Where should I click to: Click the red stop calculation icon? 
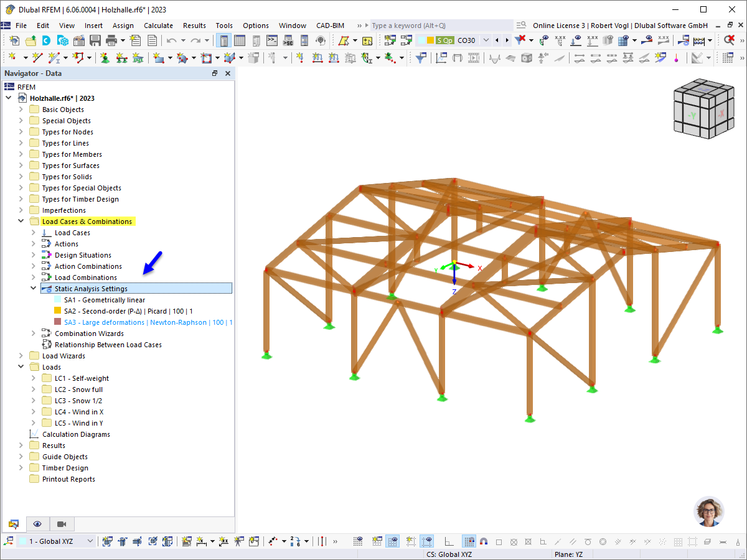[x=730, y=39]
